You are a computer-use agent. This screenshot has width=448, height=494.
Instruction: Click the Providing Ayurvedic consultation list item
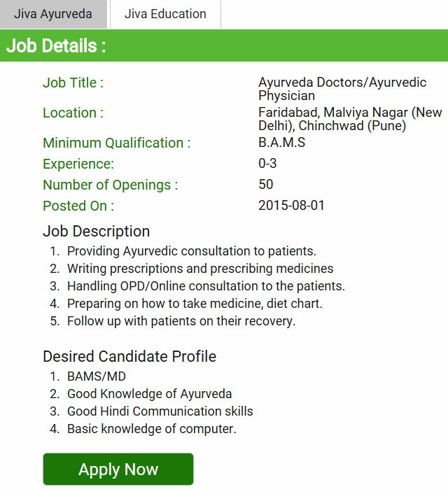click(x=192, y=251)
